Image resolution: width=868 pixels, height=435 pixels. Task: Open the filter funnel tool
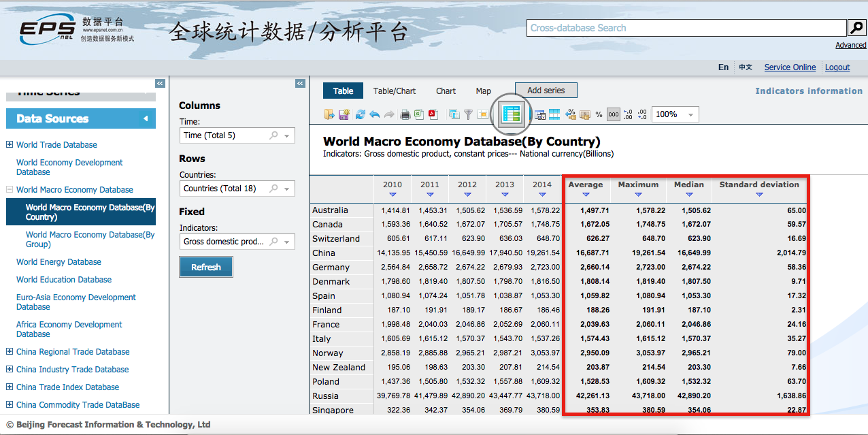(x=469, y=114)
